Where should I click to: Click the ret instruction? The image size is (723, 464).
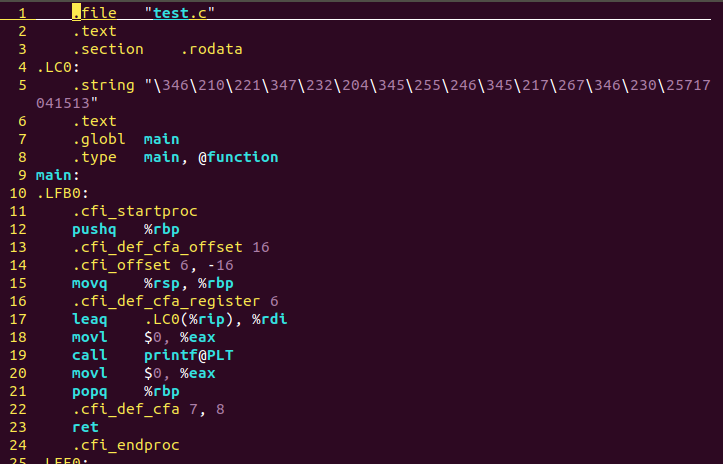point(85,427)
